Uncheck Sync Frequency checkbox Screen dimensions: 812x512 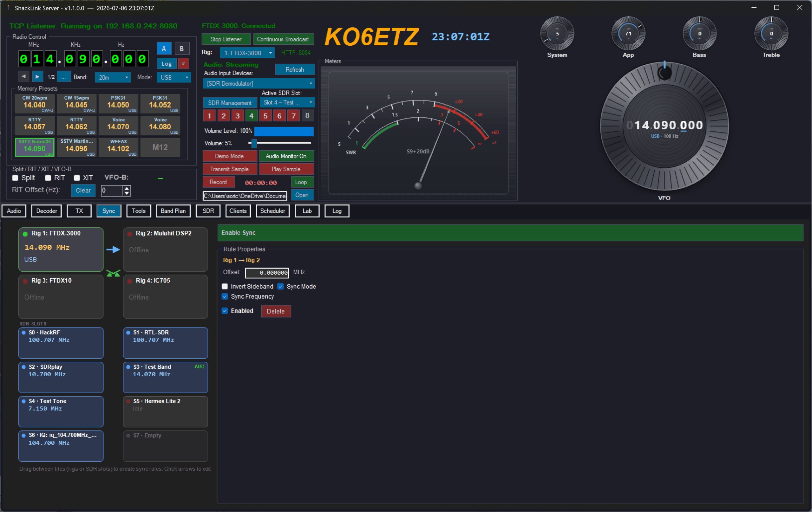click(225, 296)
